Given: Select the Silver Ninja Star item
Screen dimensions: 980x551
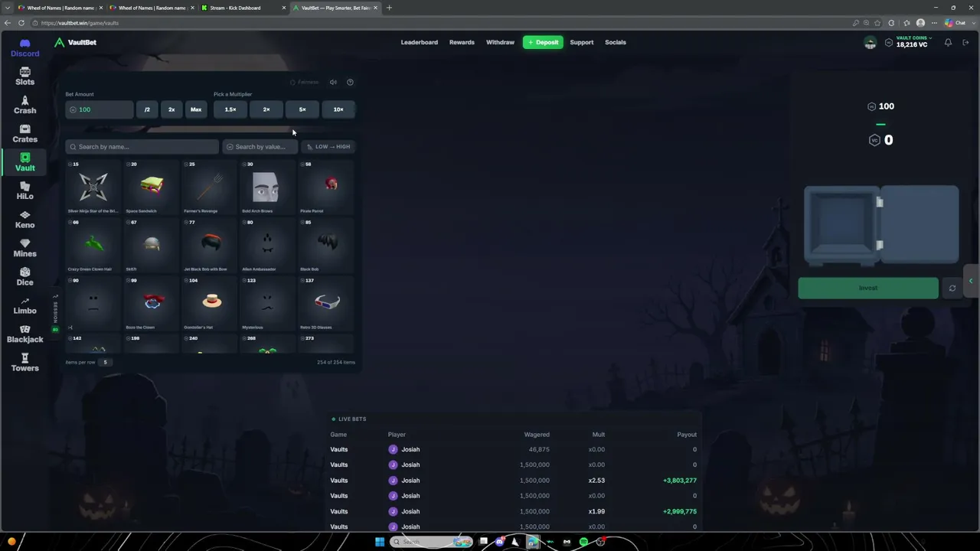Looking at the screenshot, I should (93, 188).
